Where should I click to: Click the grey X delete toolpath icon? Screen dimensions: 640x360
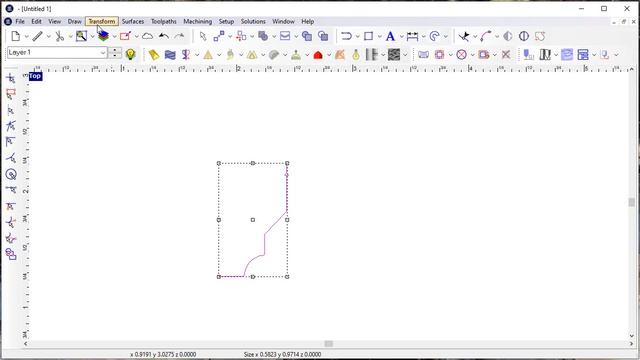coord(506,54)
